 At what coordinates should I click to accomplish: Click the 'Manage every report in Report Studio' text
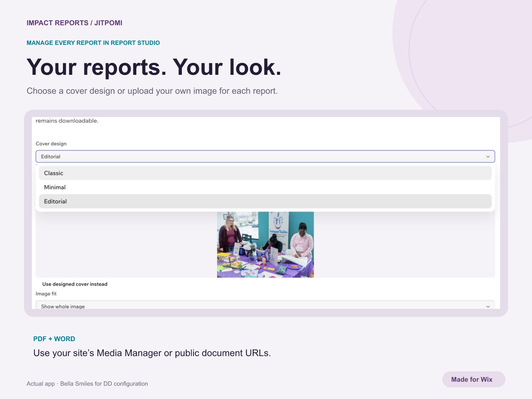click(x=93, y=43)
